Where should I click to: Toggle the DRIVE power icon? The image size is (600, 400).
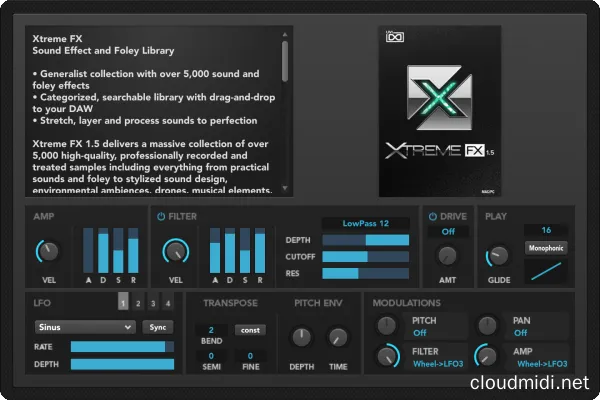point(433,217)
